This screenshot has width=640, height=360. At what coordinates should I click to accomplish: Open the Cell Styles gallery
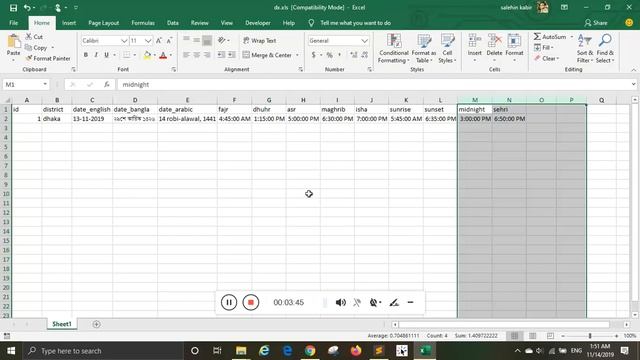click(x=447, y=49)
